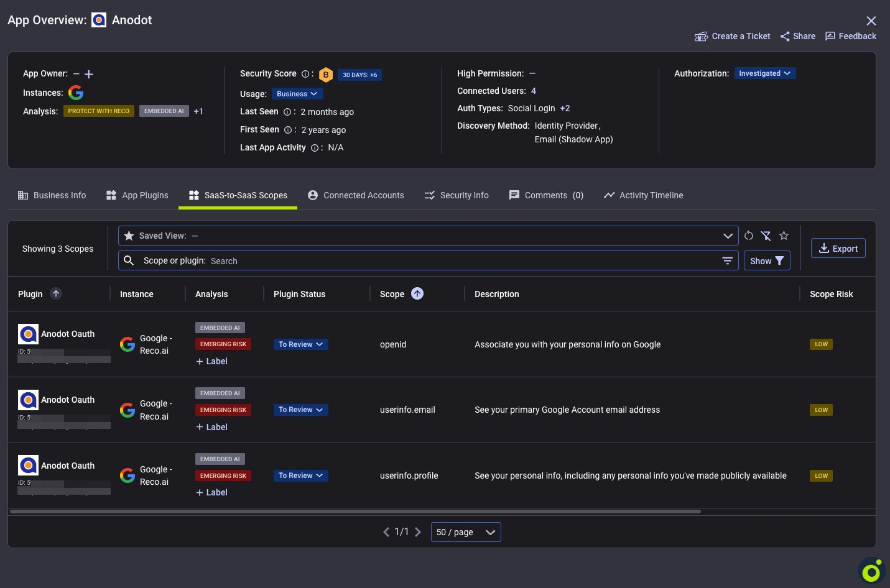This screenshot has width=890, height=588.
Task: Click the Share icon
Action: point(785,37)
